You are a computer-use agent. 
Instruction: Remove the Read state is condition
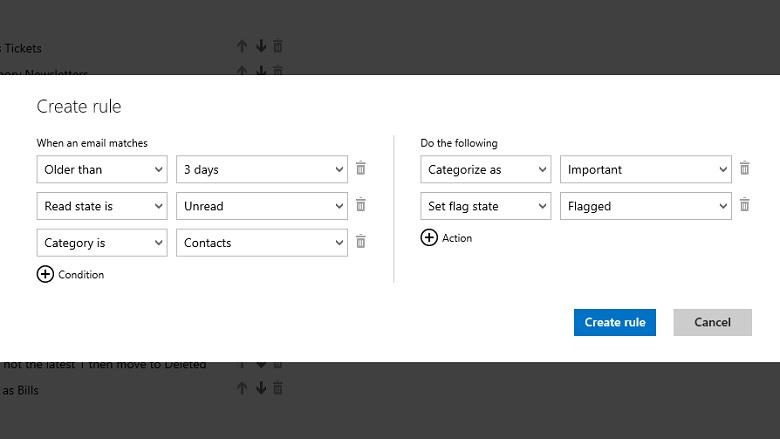point(361,205)
